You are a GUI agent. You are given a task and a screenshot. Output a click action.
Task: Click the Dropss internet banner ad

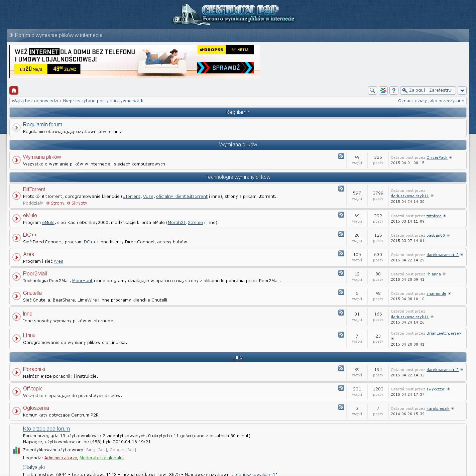[x=135, y=62]
